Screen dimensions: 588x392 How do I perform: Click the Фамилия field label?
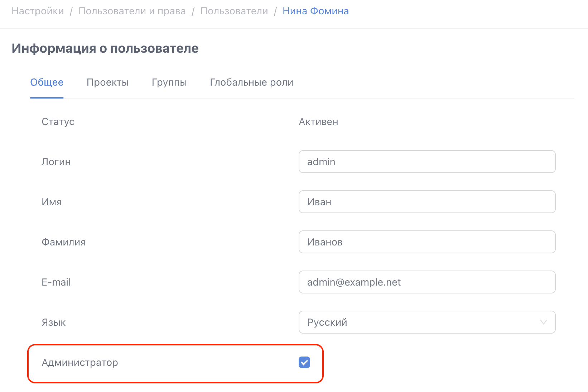pyautogui.click(x=63, y=242)
